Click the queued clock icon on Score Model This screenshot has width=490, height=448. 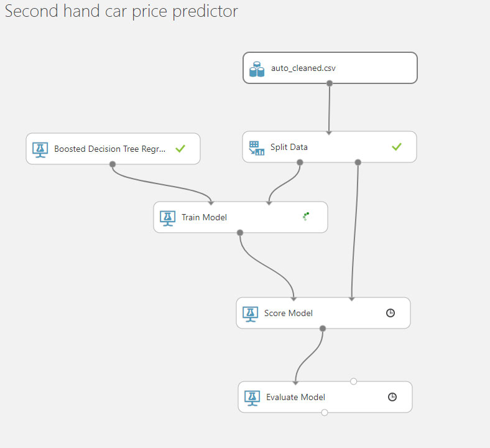point(391,313)
